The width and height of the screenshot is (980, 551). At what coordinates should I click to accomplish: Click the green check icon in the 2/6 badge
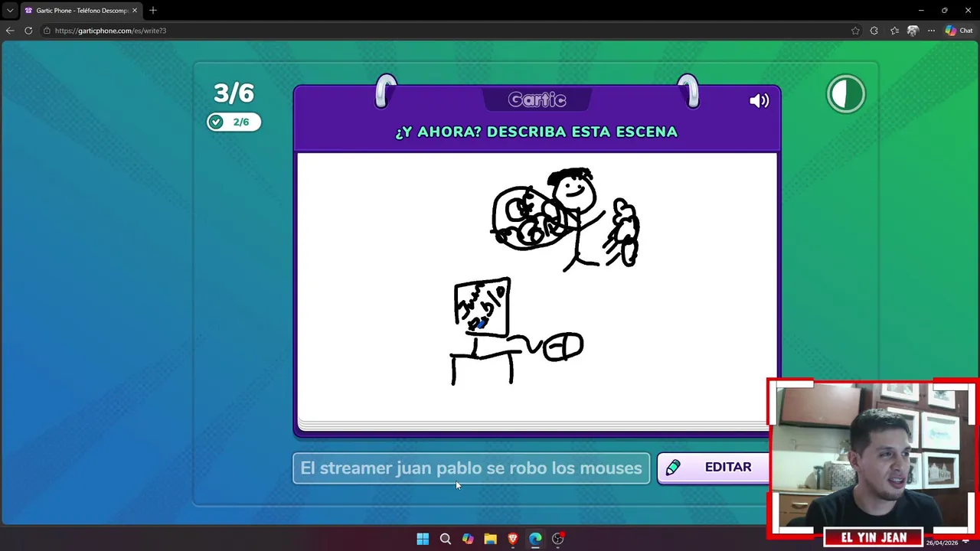[x=216, y=122]
